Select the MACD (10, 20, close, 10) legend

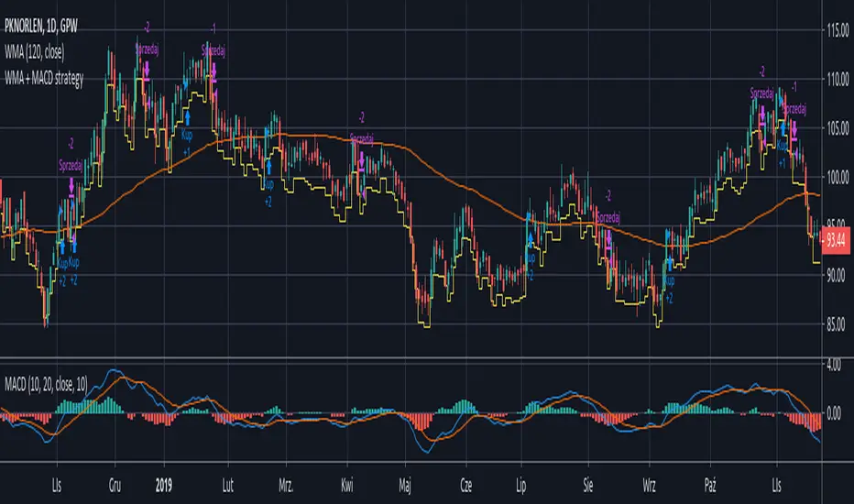[x=46, y=385]
